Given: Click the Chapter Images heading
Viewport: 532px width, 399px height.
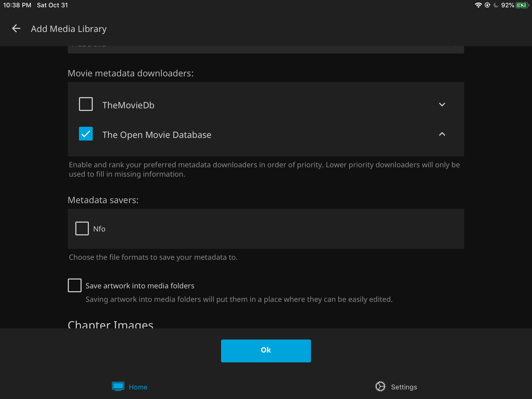Looking at the screenshot, I should [x=110, y=324].
